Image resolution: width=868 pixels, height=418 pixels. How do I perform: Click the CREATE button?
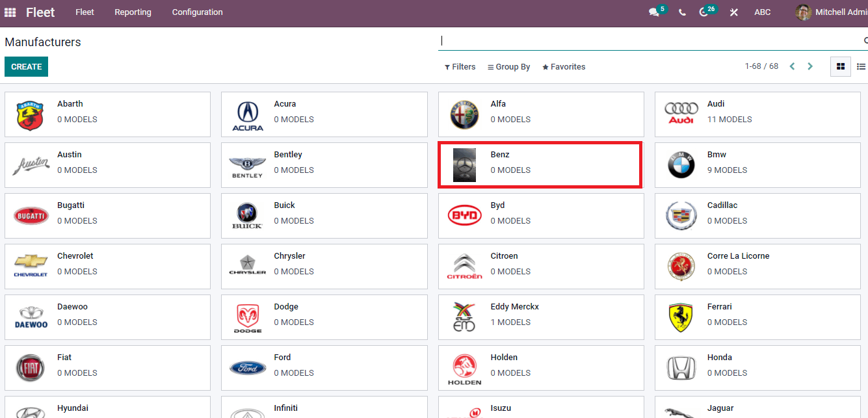26,66
